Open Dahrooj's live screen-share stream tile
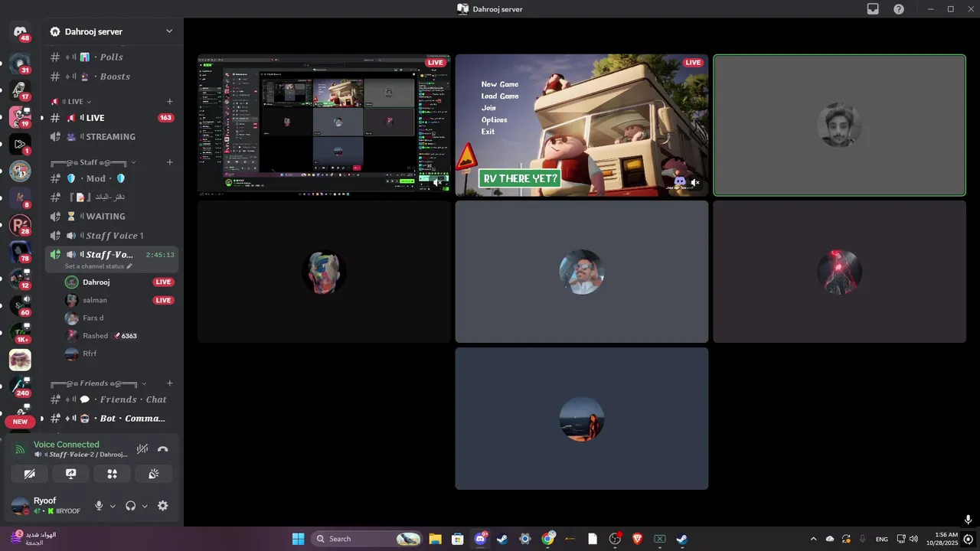Screen dimensions: 980x551 pos(324,126)
